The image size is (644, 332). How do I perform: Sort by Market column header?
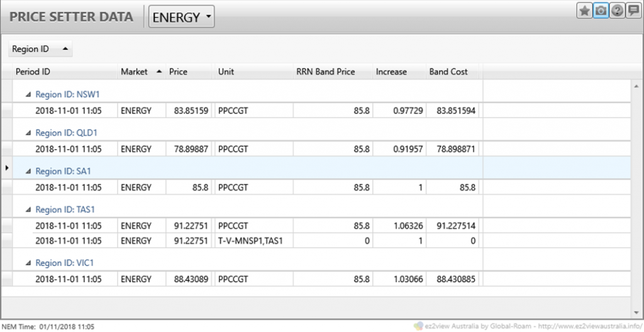pos(142,72)
